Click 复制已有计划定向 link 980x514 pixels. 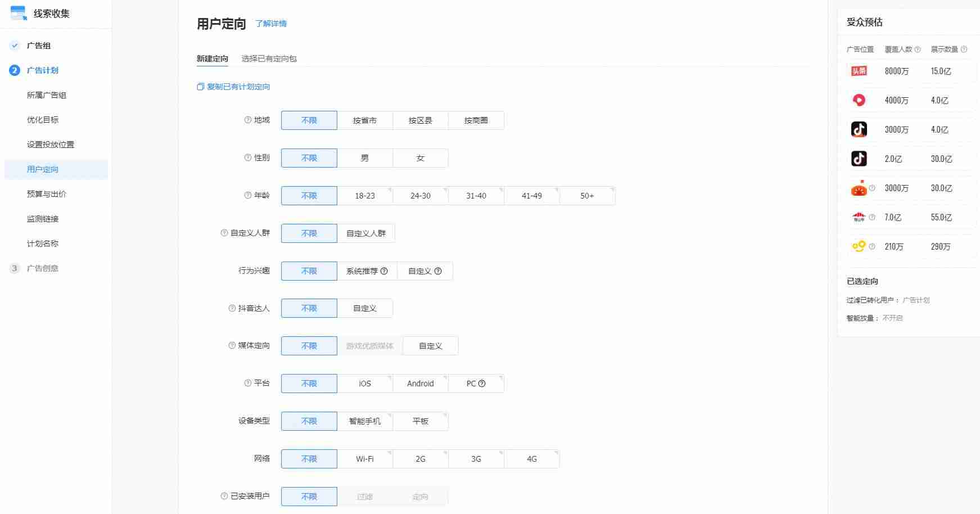(238, 87)
